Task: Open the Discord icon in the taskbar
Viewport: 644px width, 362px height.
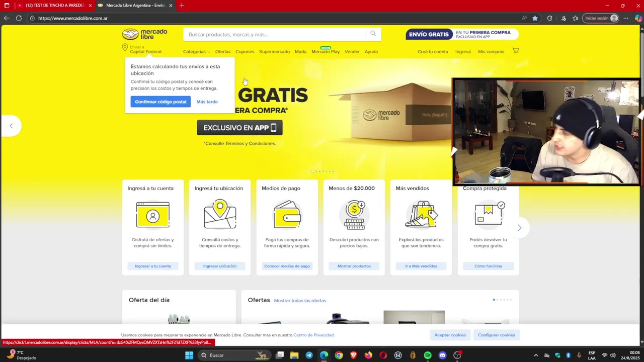Action: [x=442, y=355]
